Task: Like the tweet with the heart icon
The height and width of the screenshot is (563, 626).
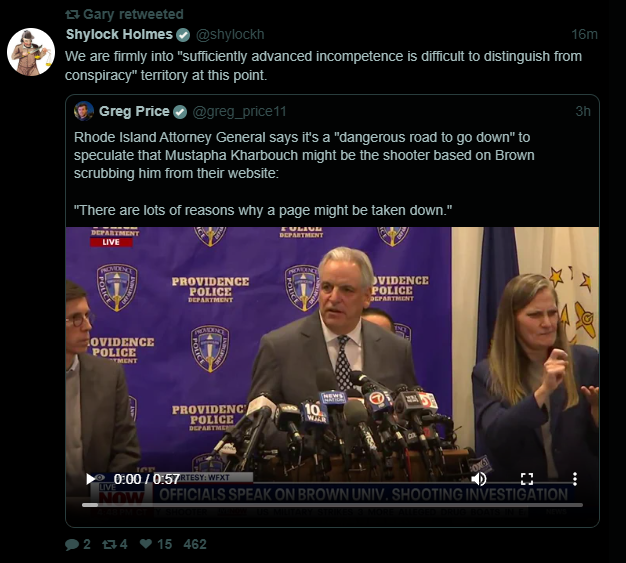Action: click(x=146, y=544)
